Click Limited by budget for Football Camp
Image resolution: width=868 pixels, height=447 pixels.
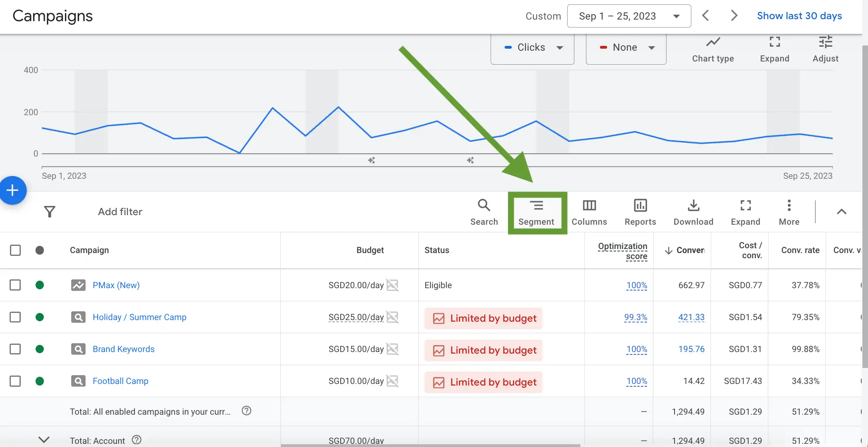pyautogui.click(x=483, y=382)
